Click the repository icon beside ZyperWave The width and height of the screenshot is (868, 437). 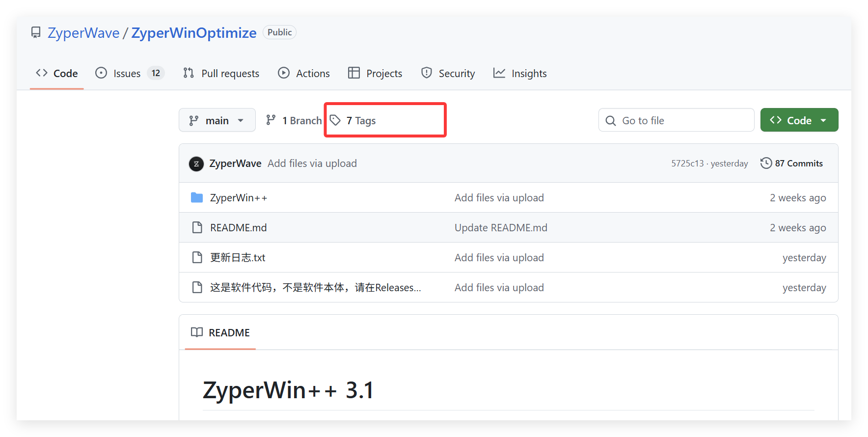[x=36, y=32]
